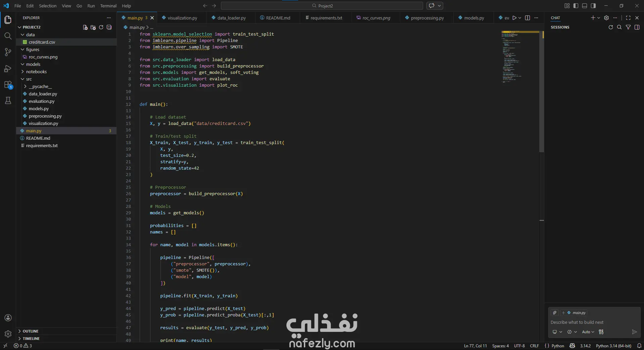Open the agent mode dropdown in chat

coord(572,332)
